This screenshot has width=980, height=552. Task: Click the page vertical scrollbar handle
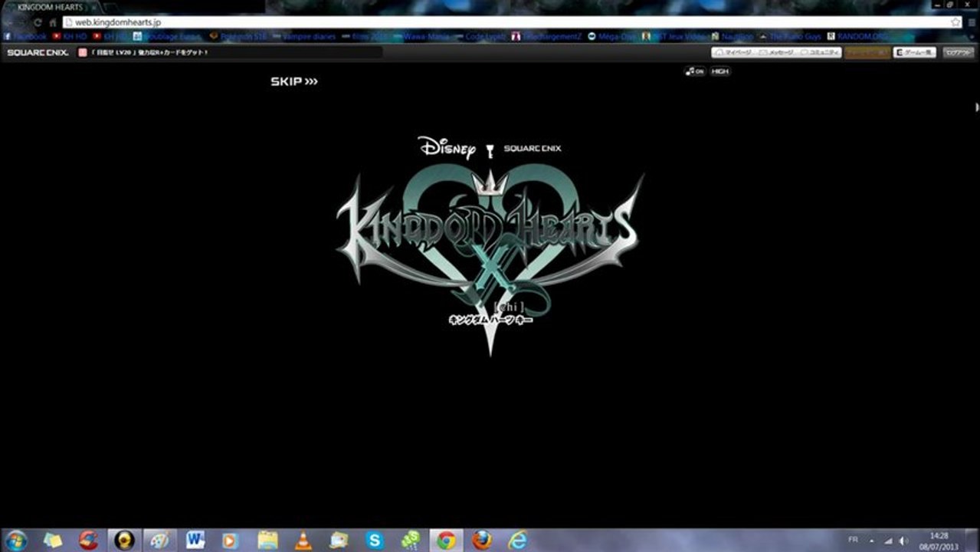click(x=976, y=107)
